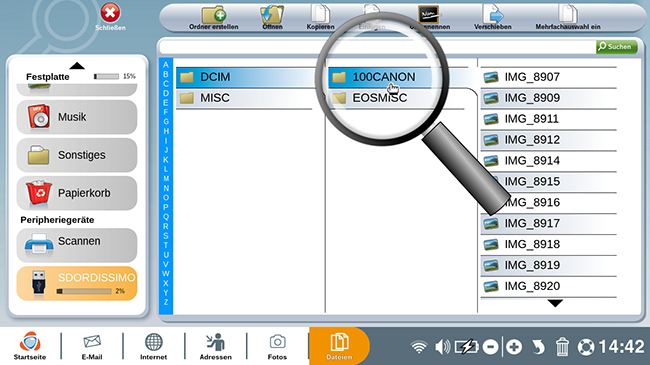Select the EOSMISC folder

(397, 98)
